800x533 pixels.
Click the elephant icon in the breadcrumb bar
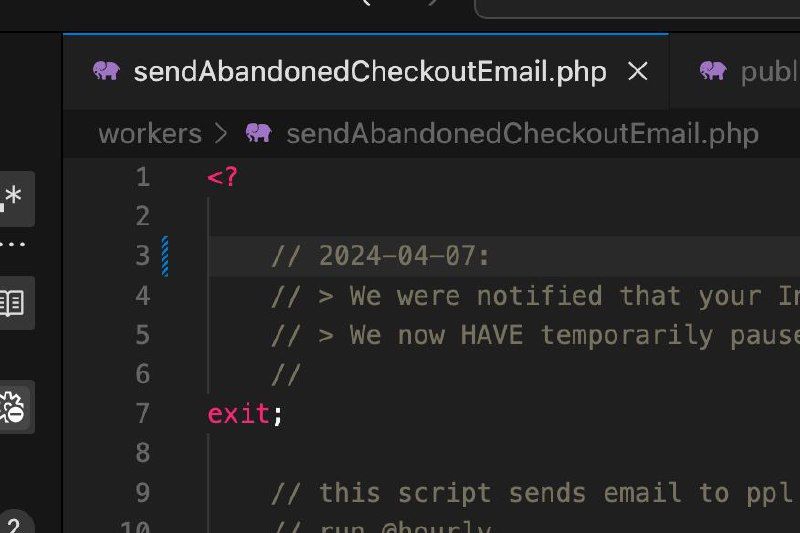tap(259, 133)
